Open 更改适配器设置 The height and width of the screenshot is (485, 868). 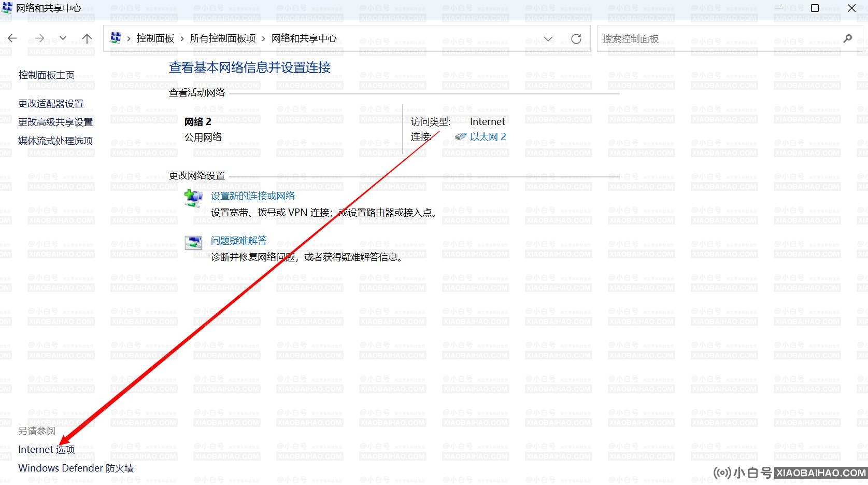[51, 104]
